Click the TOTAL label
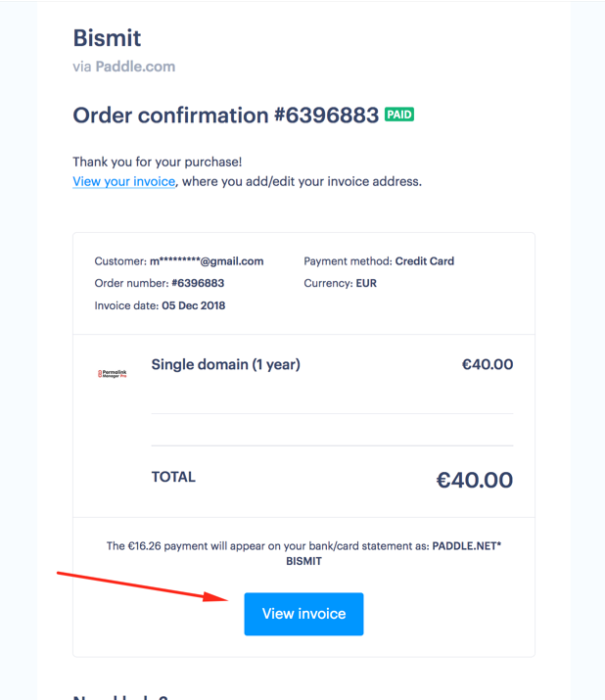This screenshot has width=605, height=700. point(173,477)
